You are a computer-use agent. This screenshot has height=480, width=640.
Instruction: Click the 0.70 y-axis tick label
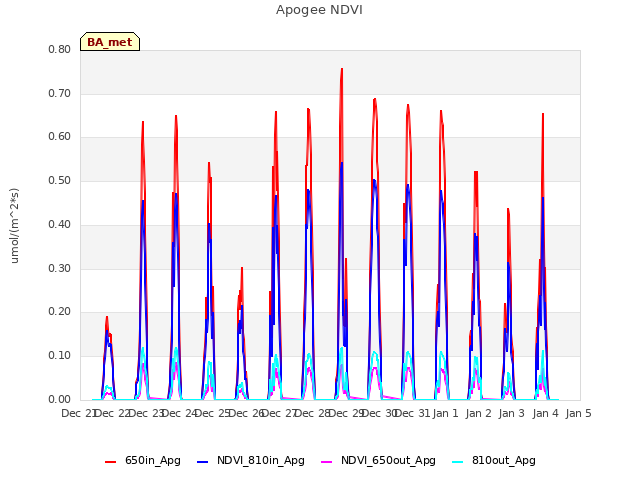(60, 93)
